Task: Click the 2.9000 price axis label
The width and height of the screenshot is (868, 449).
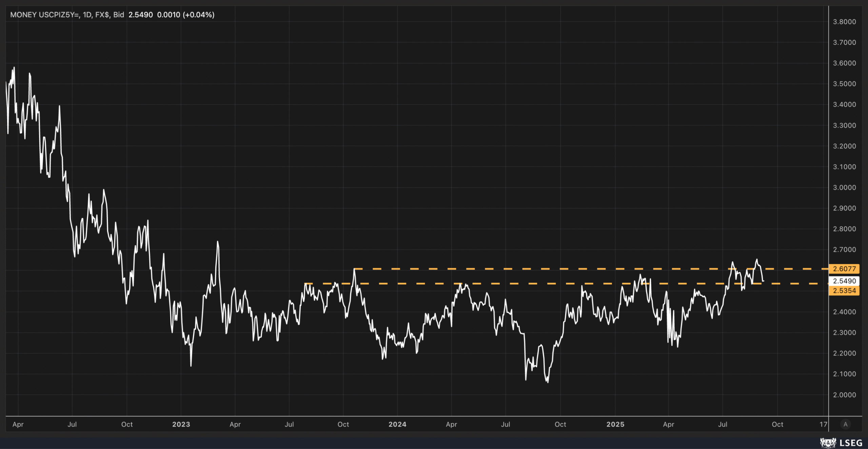Action: (x=844, y=208)
